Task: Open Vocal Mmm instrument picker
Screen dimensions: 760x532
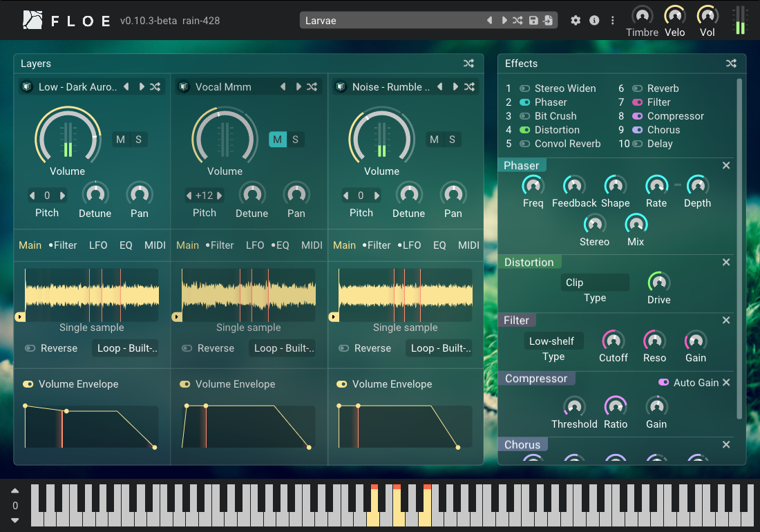Action: [223, 87]
